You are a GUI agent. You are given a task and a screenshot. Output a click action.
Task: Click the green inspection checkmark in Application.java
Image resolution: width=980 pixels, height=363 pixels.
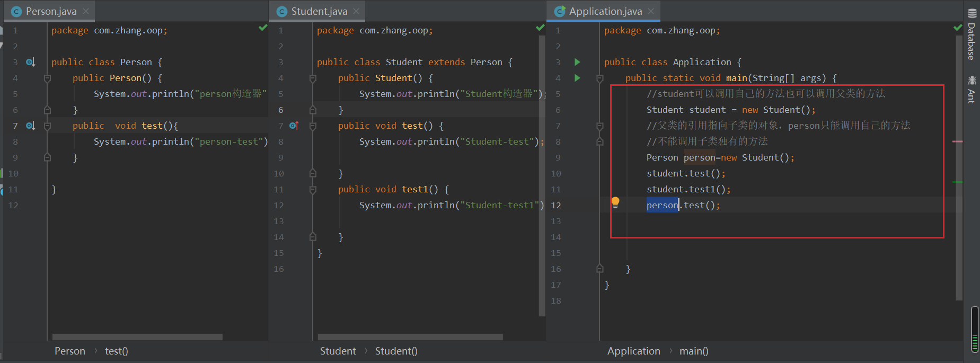point(958,27)
